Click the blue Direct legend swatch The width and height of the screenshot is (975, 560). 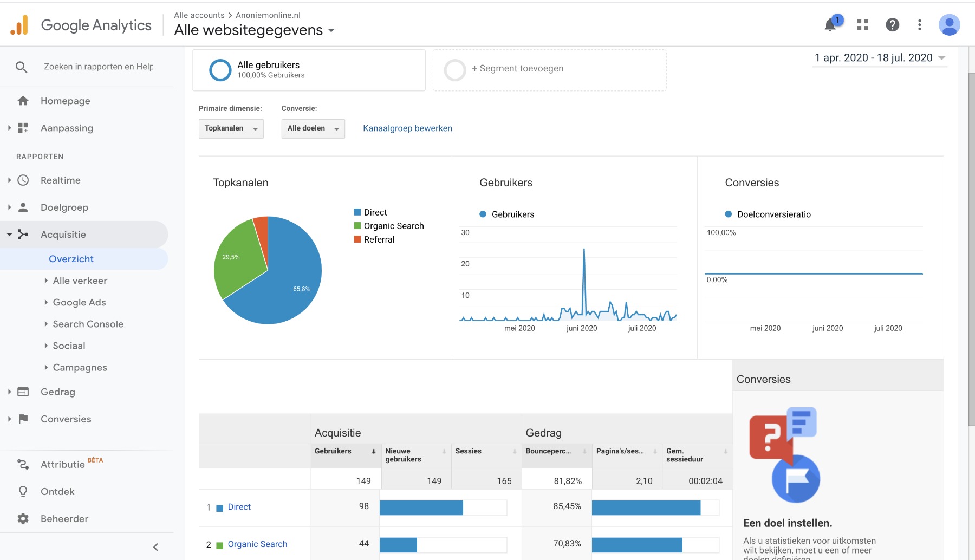357,212
